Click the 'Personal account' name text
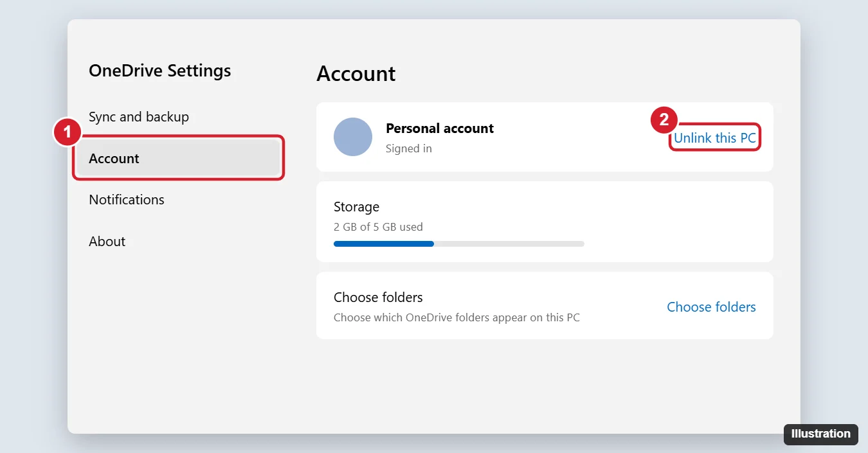 click(x=440, y=129)
